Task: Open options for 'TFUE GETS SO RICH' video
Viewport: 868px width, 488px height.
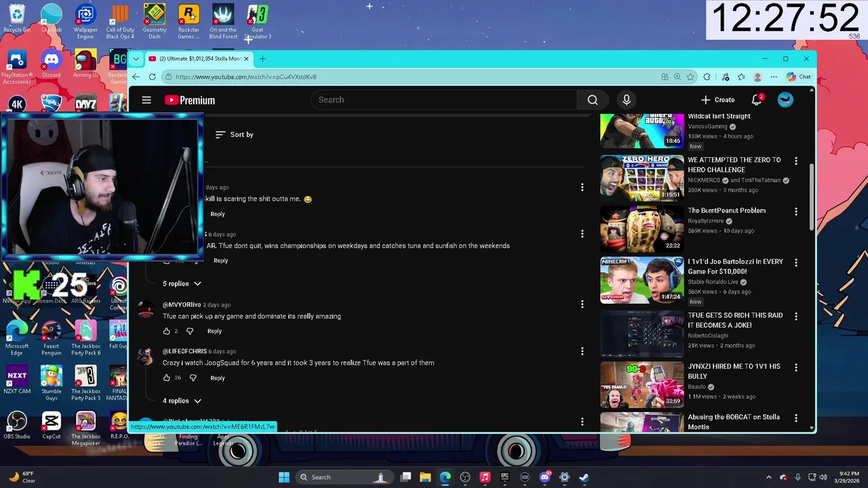Action: click(796, 317)
